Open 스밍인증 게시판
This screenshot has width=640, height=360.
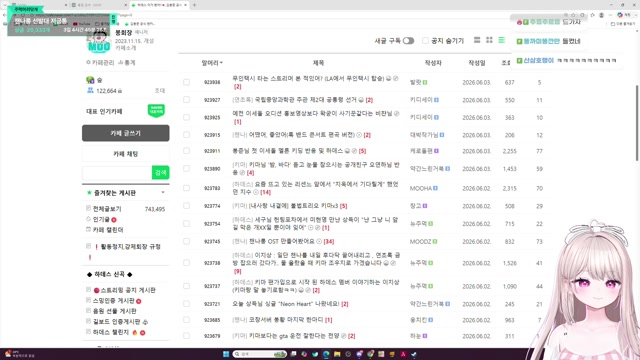click(114, 301)
